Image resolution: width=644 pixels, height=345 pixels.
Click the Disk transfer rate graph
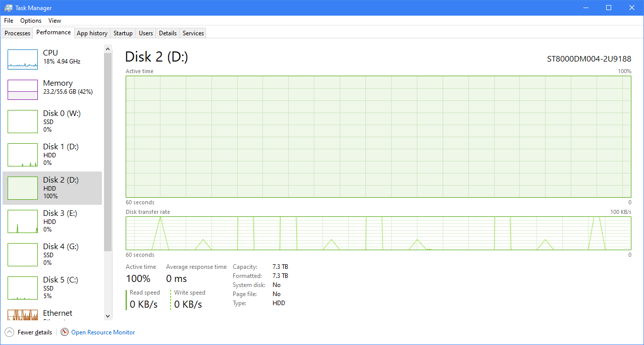click(x=379, y=233)
